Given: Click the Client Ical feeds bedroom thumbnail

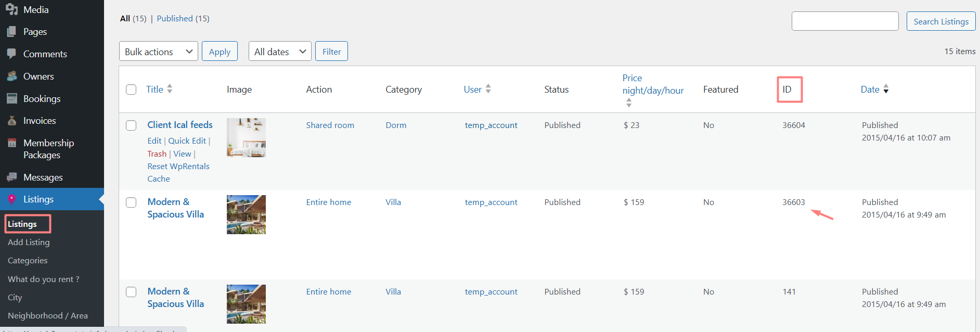Looking at the screenshot, I should [246, 137].
